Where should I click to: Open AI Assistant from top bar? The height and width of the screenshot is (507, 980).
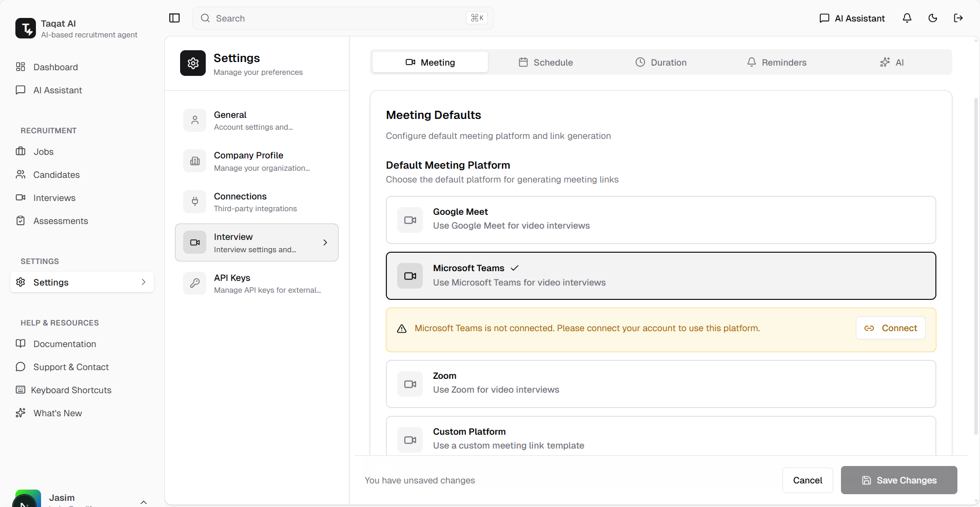(x=852, y=18)
